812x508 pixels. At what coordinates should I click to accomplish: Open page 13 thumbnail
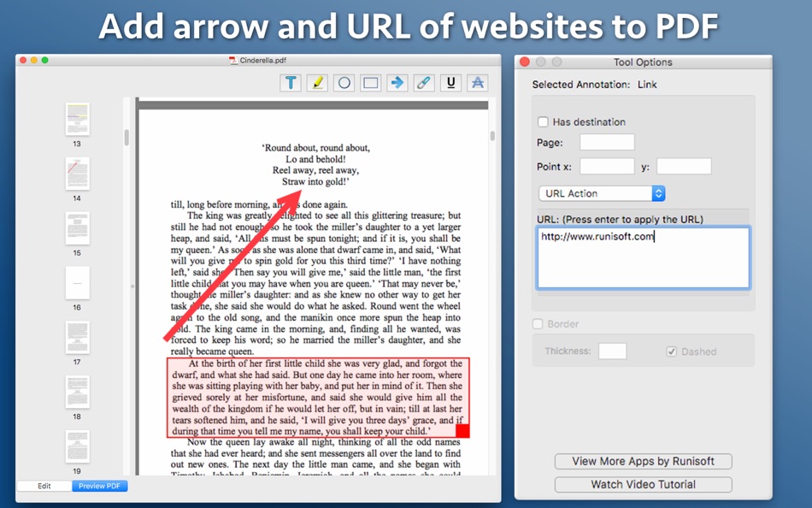[x=77, y=119]
